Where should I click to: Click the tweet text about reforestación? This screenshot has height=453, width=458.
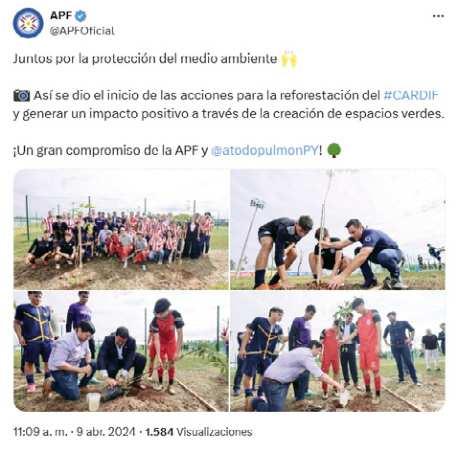[229, 105]
